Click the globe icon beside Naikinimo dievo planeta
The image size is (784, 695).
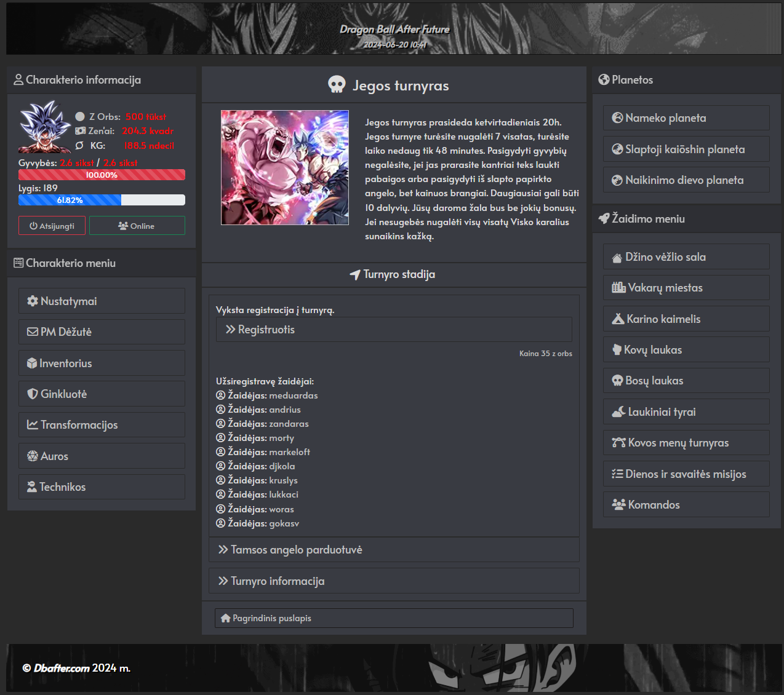[617, 180]
